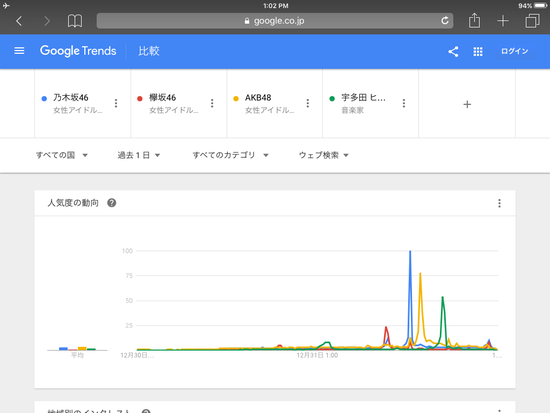
Task: Select the 乃木坂46 search term
Action: (71, 98)
